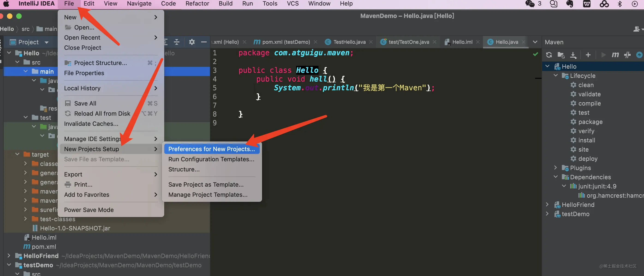644x276 pixels.
Task: Open the user account icon menu
Action: 638,29
